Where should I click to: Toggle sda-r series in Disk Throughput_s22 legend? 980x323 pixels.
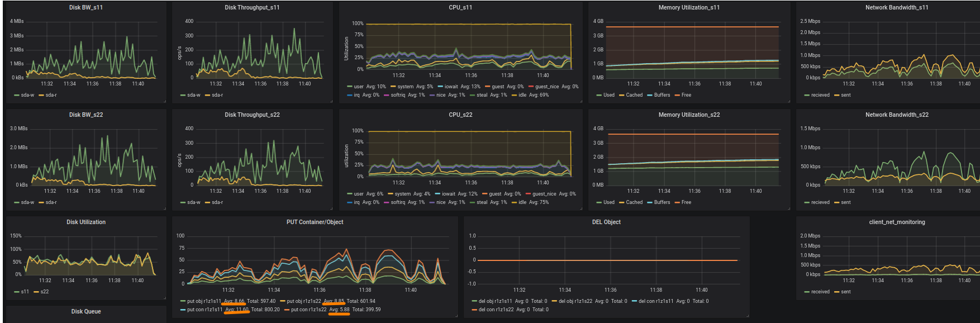(217, 202)
